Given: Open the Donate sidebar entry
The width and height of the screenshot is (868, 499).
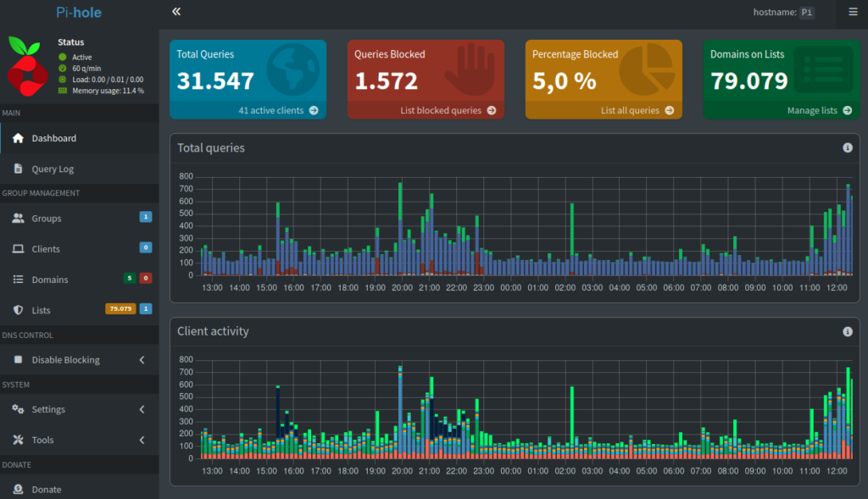Looking at the screenshot, I should 47,489.
